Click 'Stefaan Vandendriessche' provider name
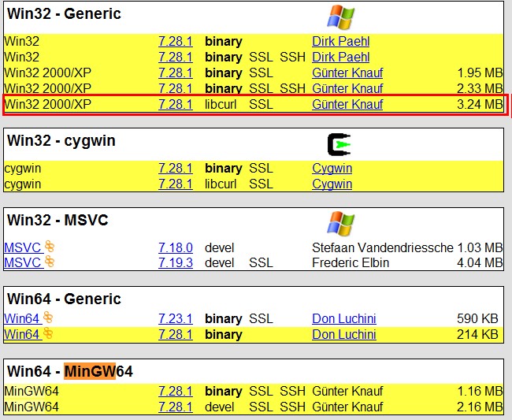This screenshot has height=420, width=512. tap(382, 248)
